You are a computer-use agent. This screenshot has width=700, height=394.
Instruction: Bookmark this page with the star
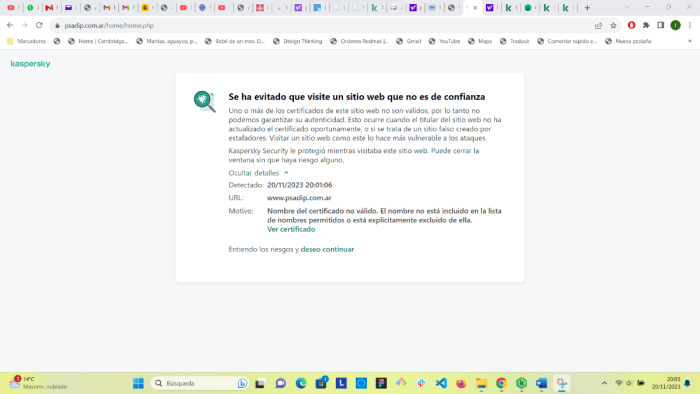pyautogui.click(x=613, y=25)
